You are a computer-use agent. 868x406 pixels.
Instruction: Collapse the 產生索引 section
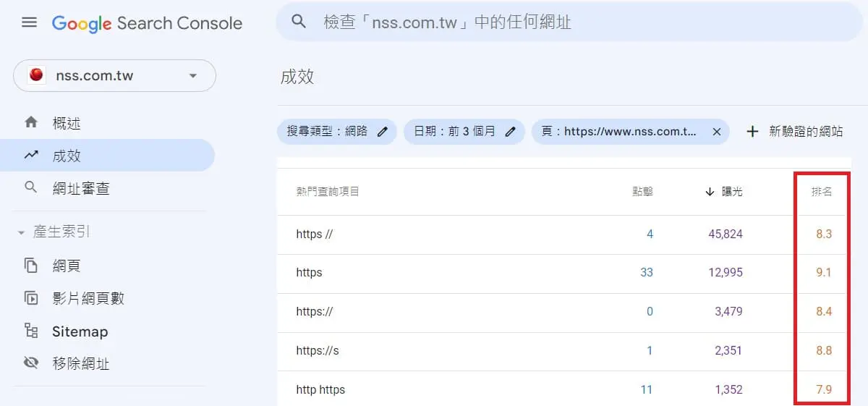pos(54,232)
